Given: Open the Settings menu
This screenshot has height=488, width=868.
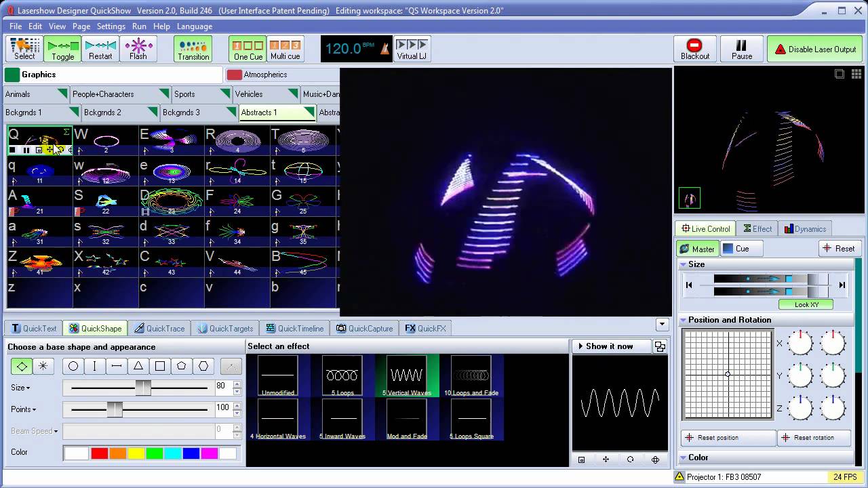Looking at the screenshot, I should [x=111, y=26].
